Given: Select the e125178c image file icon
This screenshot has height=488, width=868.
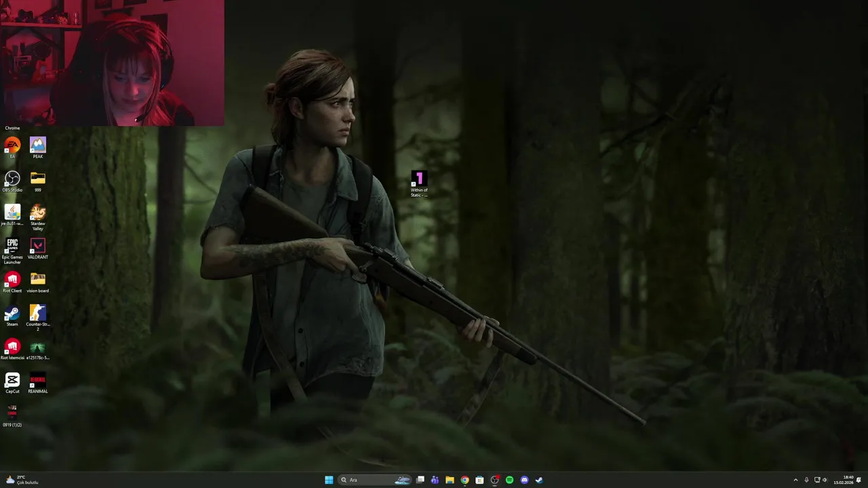Looking at the screenshot, I should pyautogui.click(x=38, y=348).
